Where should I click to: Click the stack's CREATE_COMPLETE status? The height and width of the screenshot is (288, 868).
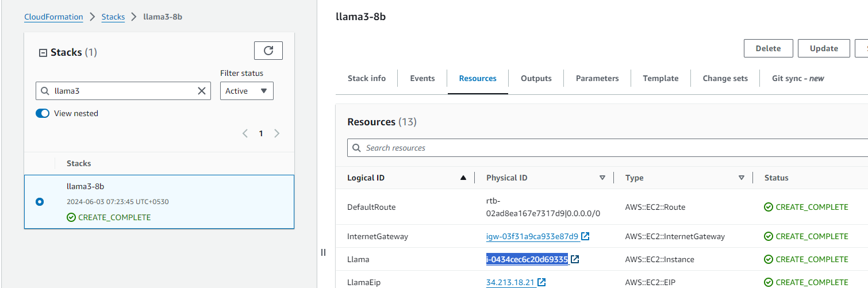pyautogui.click(x=109, y=217)
